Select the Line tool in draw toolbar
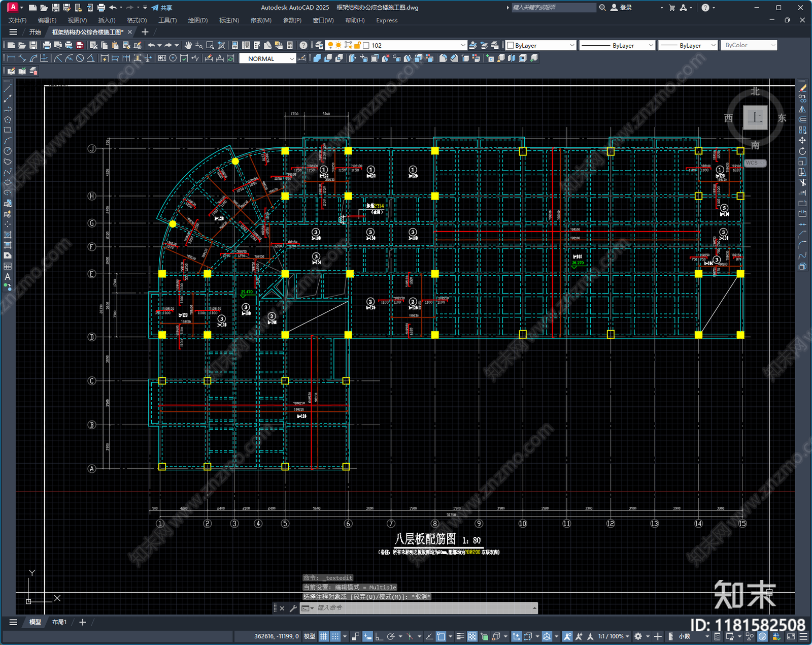Screen dimensions: 812x645 click(x=8, y=88)
